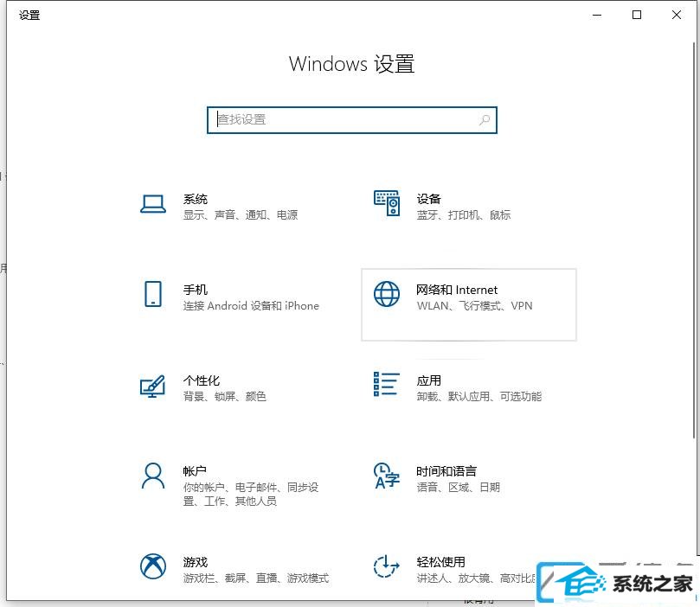Open the 系统 laptop icon
This screenshot has width=700, height=607.
click(153, 205)
